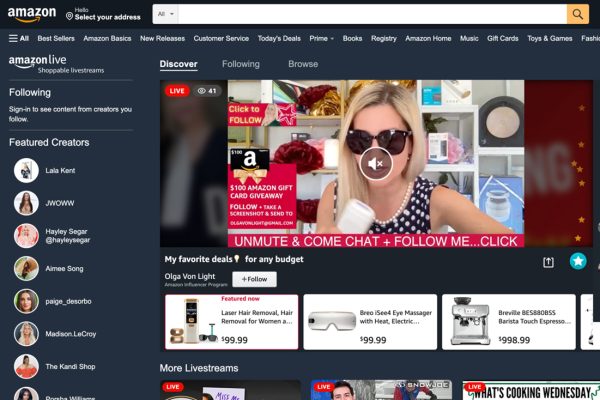This screenshot has width=600, height=400.
Task: Unmute the livestream video
Action: tap(375, 163)
